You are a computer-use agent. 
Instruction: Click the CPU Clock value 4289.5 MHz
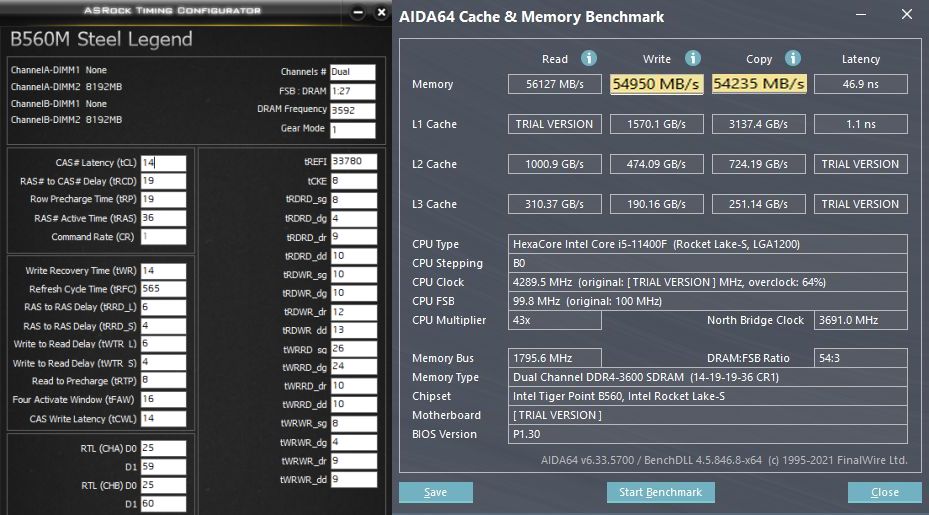(707, 282)
